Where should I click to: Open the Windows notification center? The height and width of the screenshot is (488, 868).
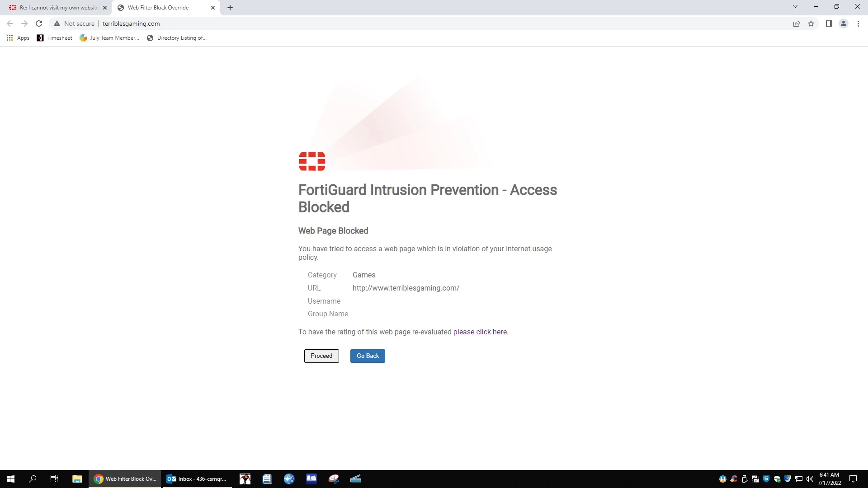pyautogui.click(x=853, y=479)
